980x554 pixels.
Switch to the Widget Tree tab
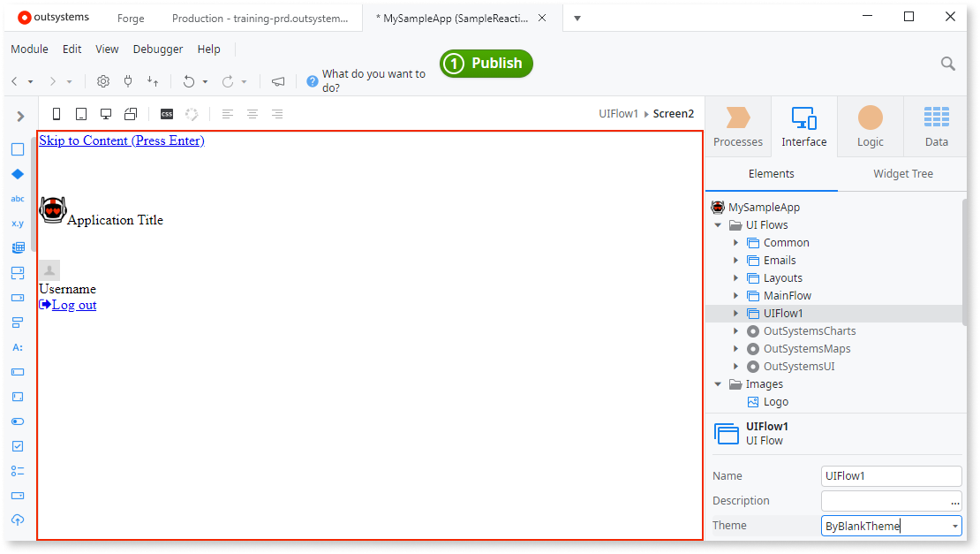(x=901, y=173)
